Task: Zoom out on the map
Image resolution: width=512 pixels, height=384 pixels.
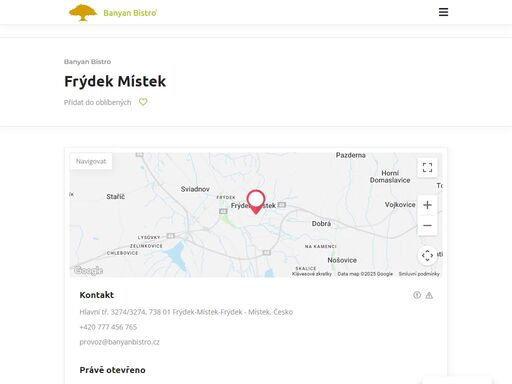Action: (x=427, y=225)
